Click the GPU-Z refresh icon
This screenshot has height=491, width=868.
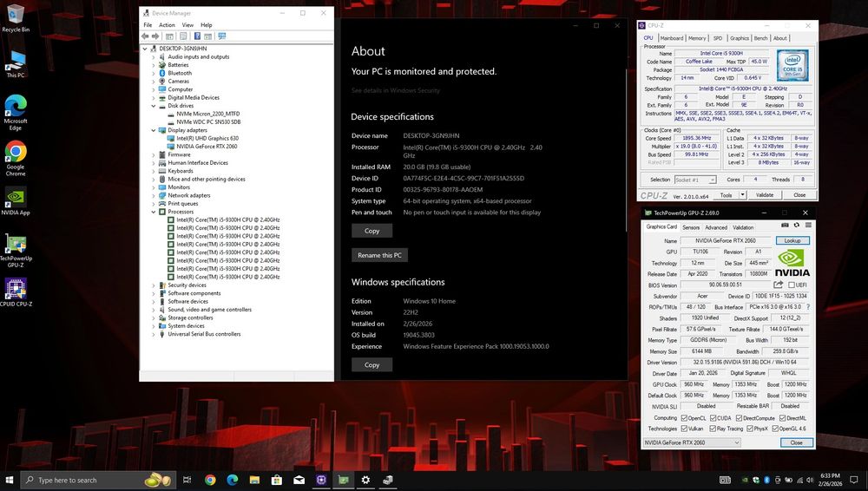[797, 226]
